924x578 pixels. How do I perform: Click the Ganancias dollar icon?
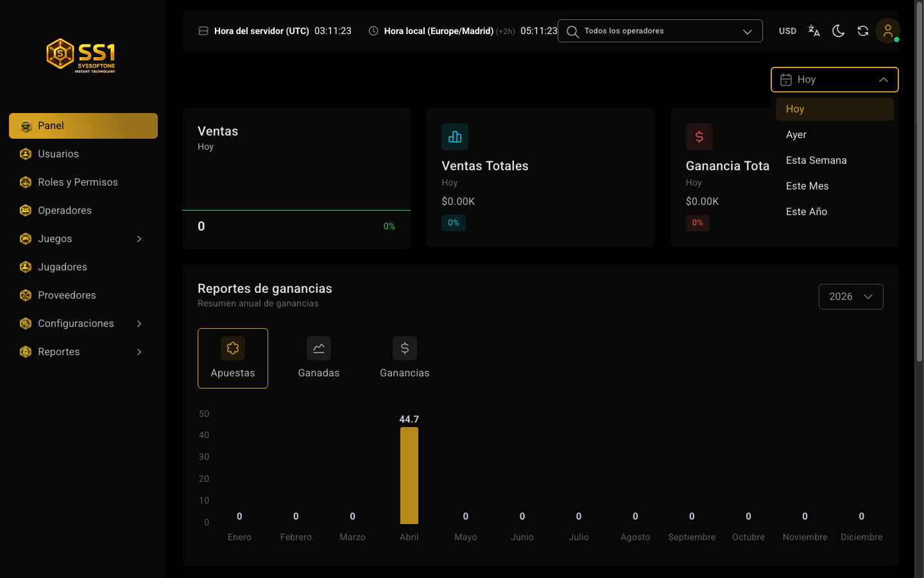[x=405, y=348]
